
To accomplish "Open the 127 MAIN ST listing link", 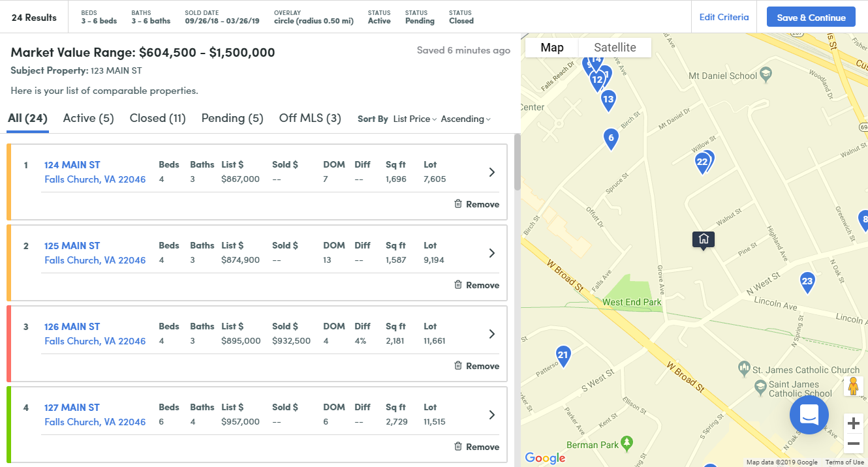I will [72, 408].
